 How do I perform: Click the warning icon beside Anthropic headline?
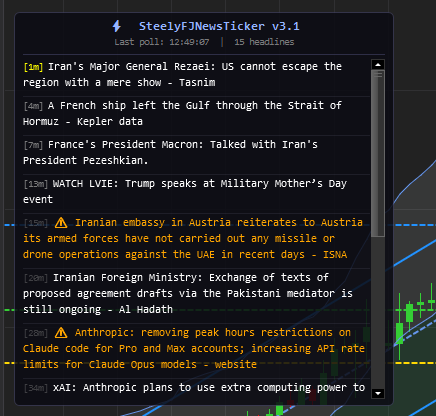click(x=61, y=332)
